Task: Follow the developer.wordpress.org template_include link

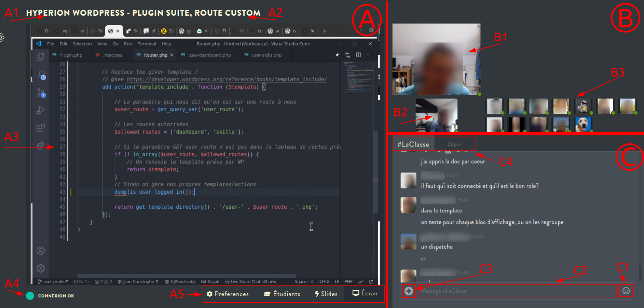Action: pyautogui.click(x=227, y=79)
